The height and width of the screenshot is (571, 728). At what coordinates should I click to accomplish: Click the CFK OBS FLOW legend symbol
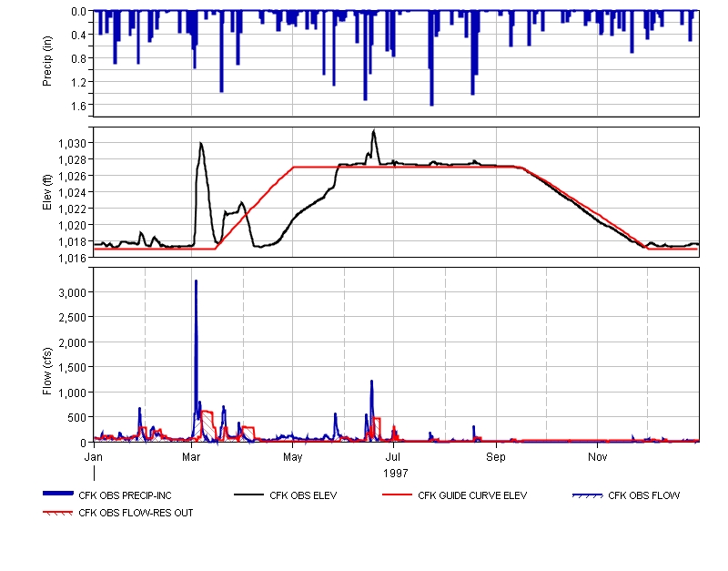[x=587, y=495]
